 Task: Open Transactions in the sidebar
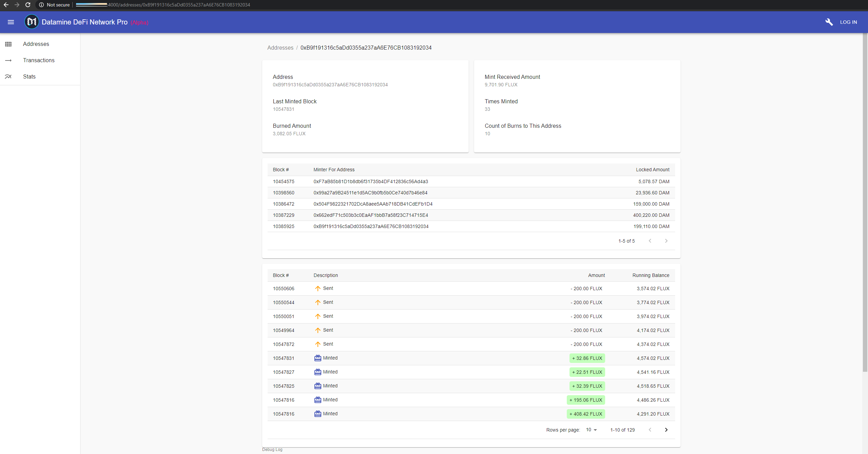click(x=39, y=60)
